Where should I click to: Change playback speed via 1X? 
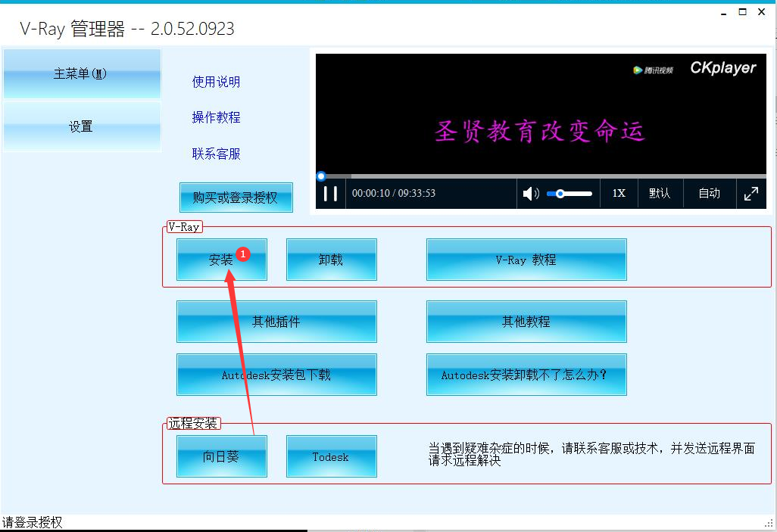tap(619, 194)
